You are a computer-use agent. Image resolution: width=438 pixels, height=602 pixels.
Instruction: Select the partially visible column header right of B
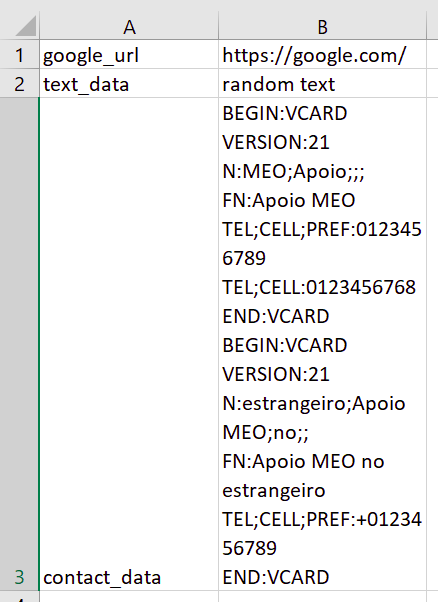(x=433, y=26)
